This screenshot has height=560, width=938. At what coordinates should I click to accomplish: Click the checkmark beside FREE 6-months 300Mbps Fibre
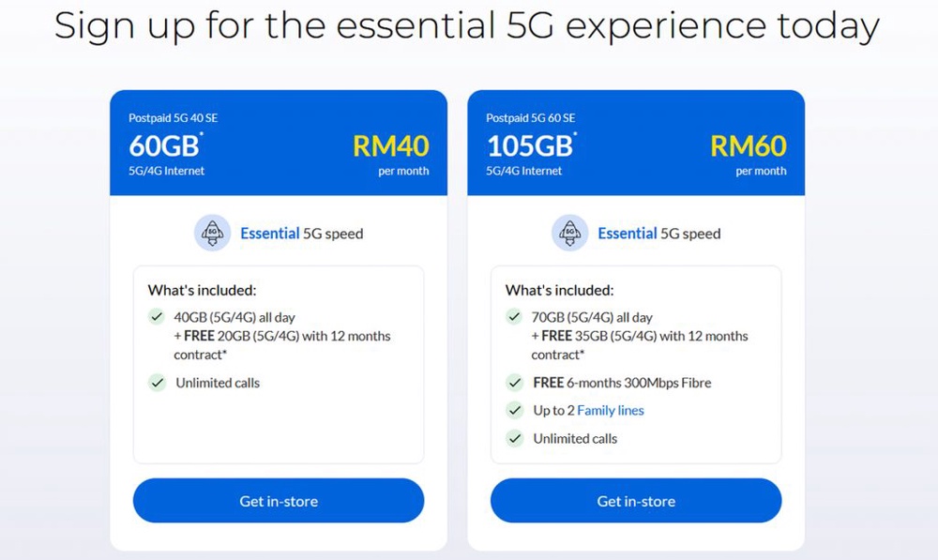pyautogui.click(x=514, y=383)
